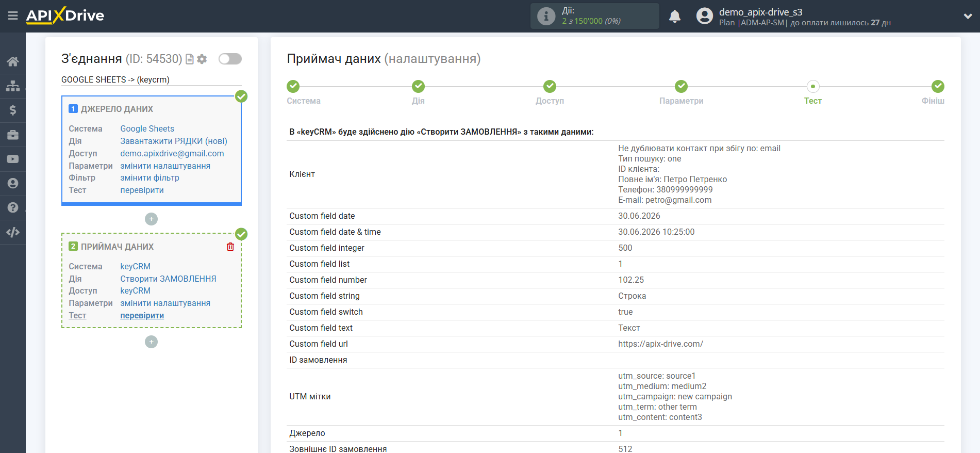Select the utm_campaign: new campaign line
980x453 pixels.
coord(675,397)
